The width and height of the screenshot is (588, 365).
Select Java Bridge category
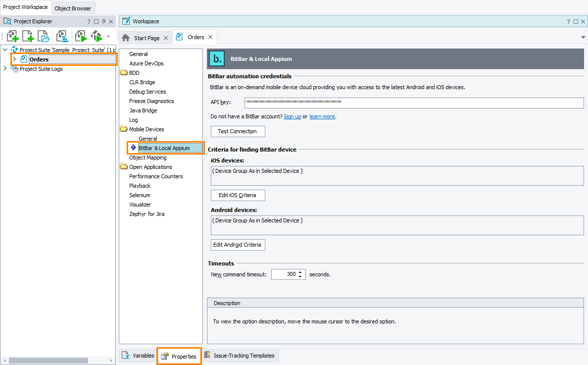click(143, 110)
